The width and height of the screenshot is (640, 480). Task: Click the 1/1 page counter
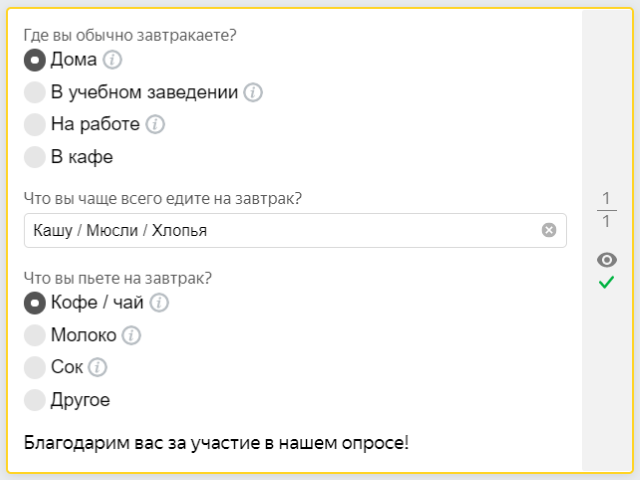point(607,210)
